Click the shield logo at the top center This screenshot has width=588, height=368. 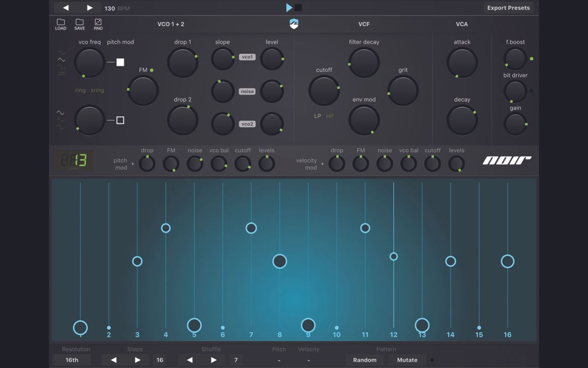[294, 24]
